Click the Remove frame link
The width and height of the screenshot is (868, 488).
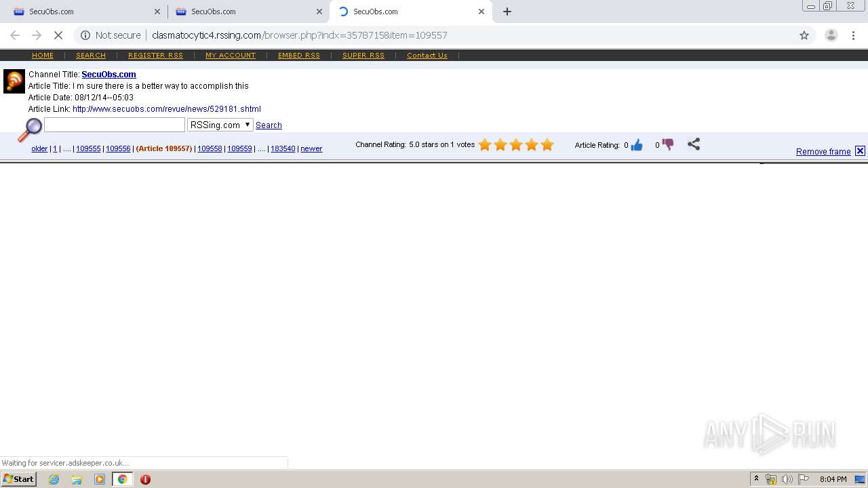tap(823, 152)
